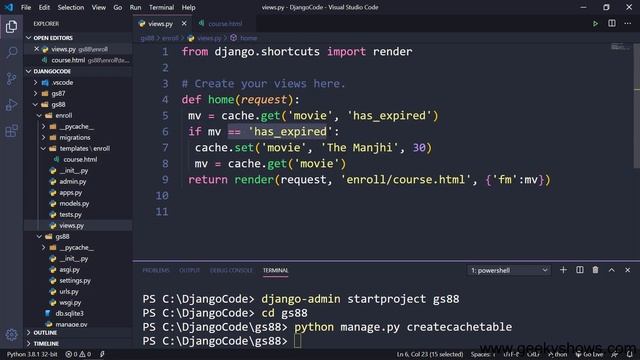Open urls.py in the file tree
This screenshot has height=360, width=640.
[69, 292]
